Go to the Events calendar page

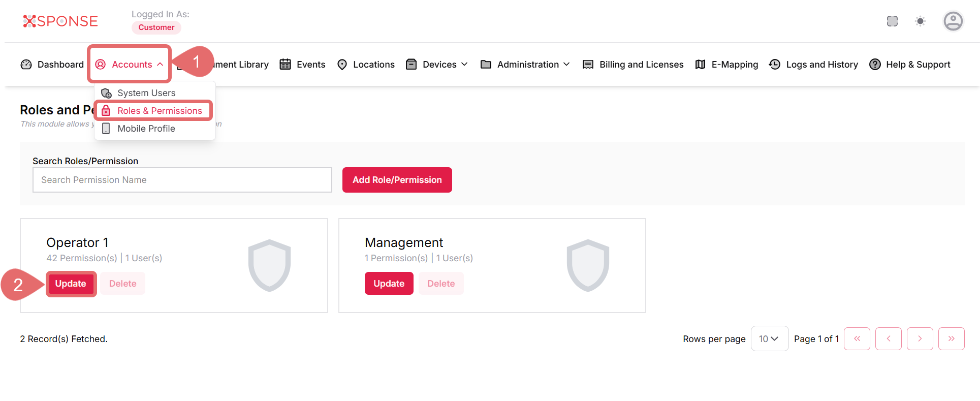pyautogui.click(x=303, y=65)
